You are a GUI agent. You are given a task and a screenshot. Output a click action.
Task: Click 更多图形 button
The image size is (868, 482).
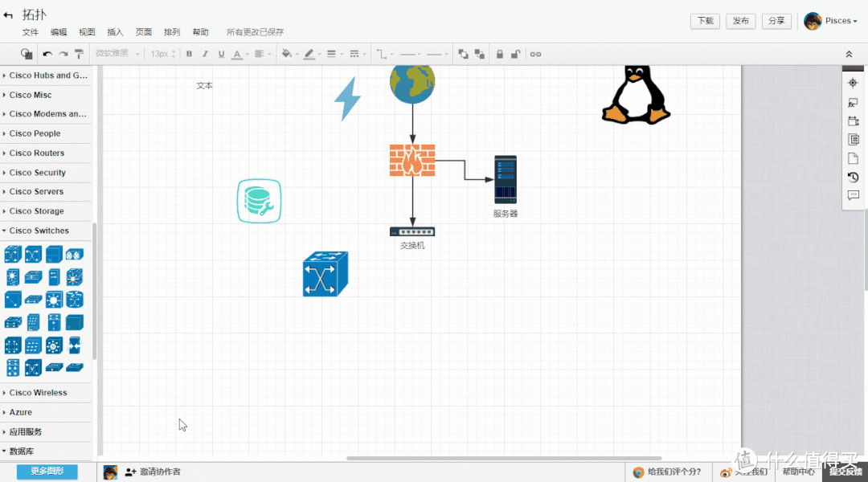tap(47, 472)
